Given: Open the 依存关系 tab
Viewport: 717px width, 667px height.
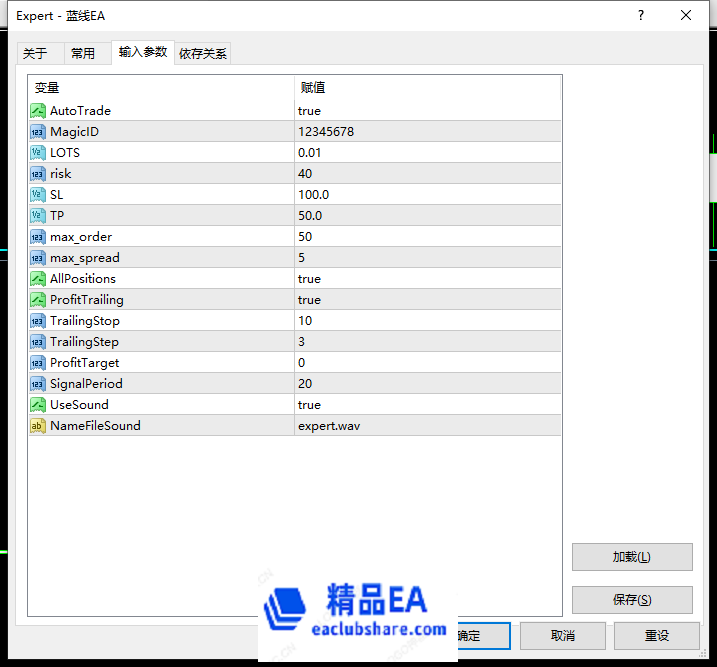Looking at the screenshot, I should click(203, 53).
